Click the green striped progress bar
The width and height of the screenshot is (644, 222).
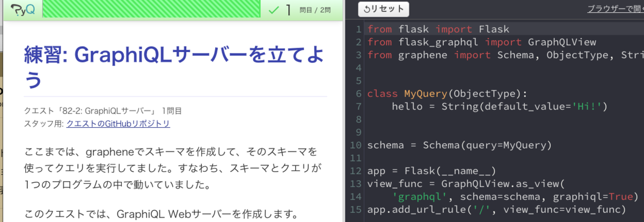pos(150,10)
